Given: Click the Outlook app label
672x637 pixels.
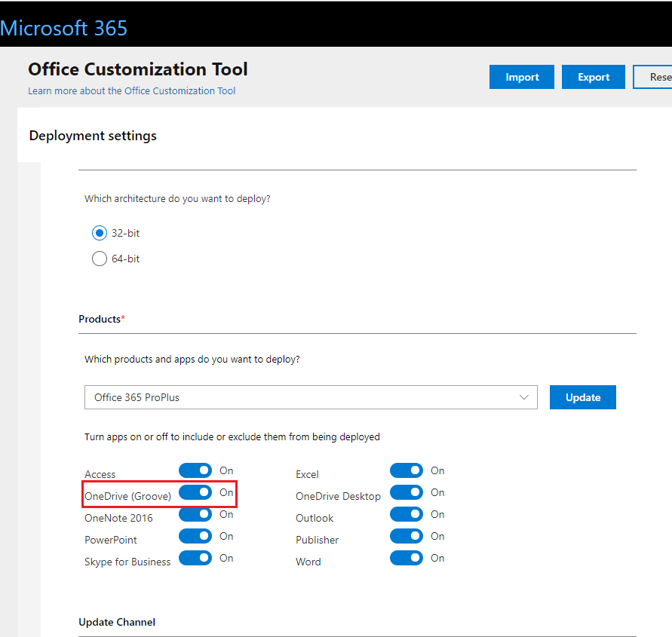Looking at the screenshot, I should click(x=315, y=518).
